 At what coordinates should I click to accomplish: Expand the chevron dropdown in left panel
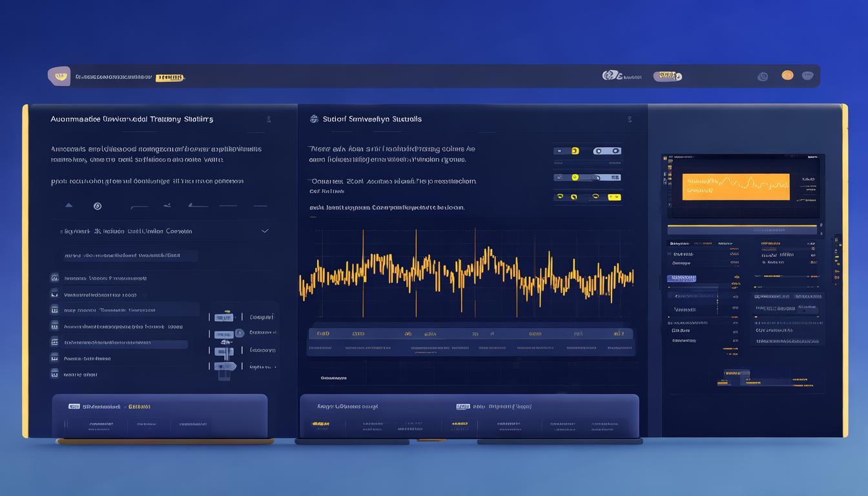[264, 231]
